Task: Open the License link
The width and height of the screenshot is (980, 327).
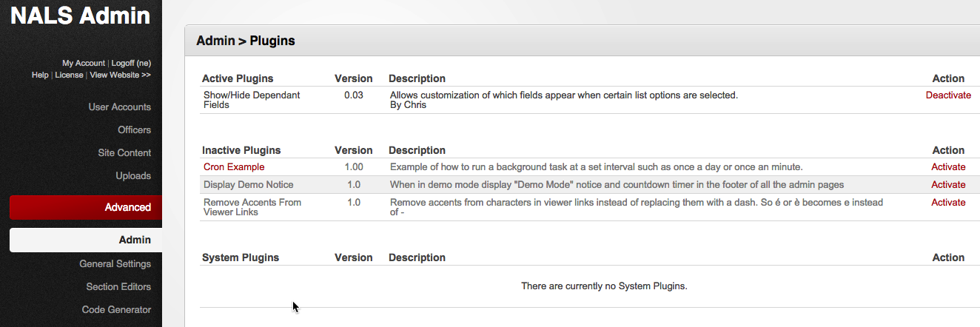Action: pos(69,75)
